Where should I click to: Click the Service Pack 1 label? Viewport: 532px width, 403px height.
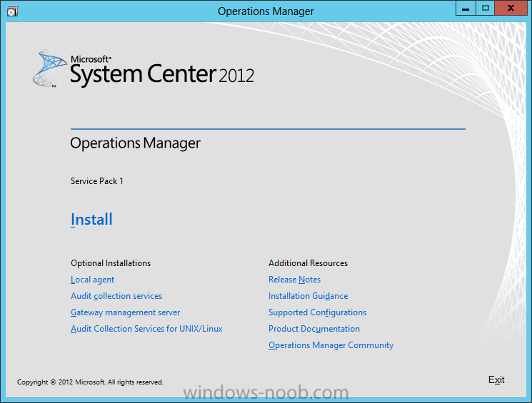point(96,181)
